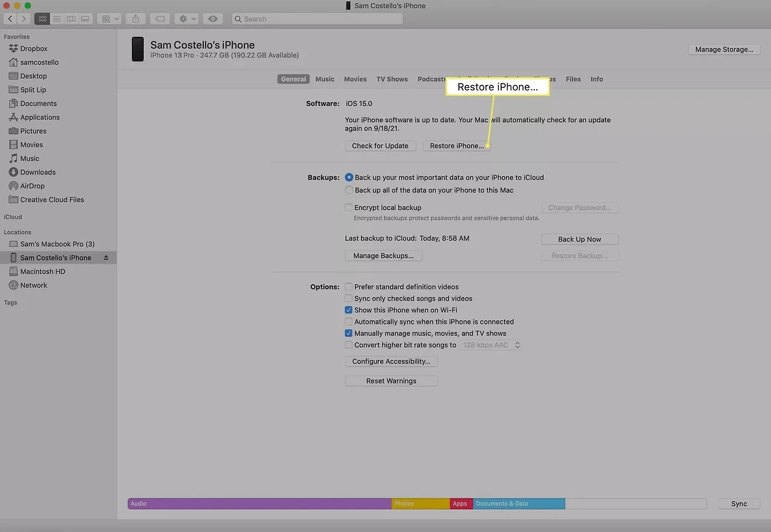Open Downloads in the sidebar
771x532 pixels.
coord(37,172)
